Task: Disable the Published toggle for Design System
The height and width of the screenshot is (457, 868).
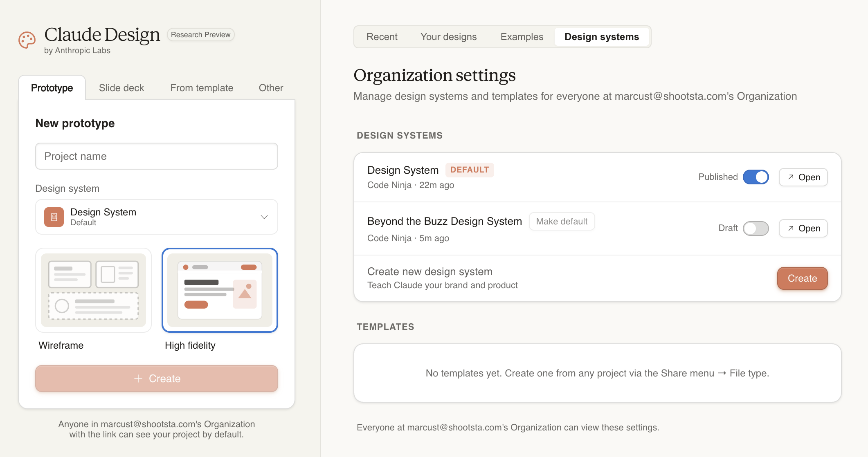Action: pos(756,177)
